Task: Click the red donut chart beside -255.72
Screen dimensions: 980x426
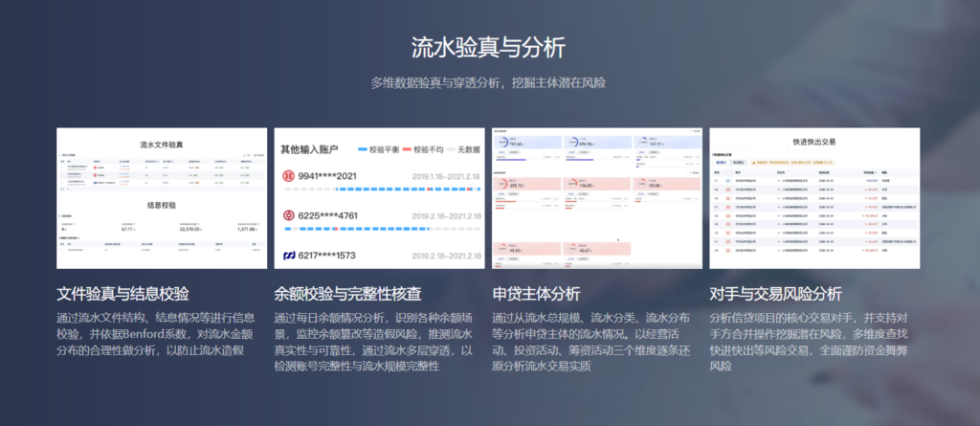Action: 502,184
